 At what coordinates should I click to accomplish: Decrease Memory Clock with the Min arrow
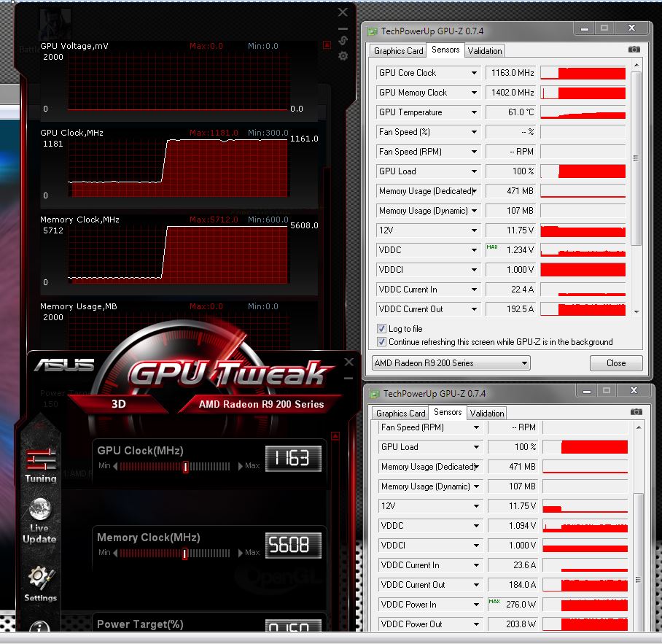coord(115,553)
